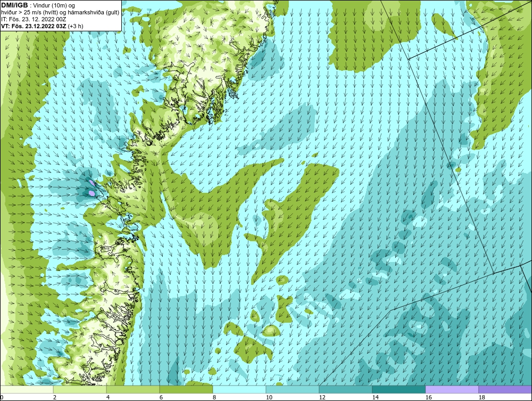Viewport: 532px width, 401px height.
Task: Click the 0–2 m/s palest legend swatch
Action: point(27,389)
